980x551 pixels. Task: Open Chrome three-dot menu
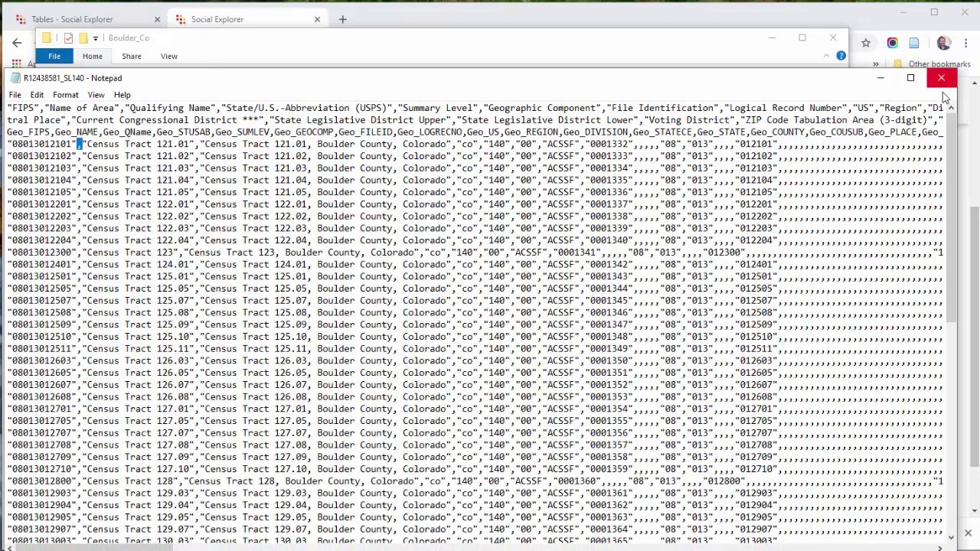coord(966,44)
